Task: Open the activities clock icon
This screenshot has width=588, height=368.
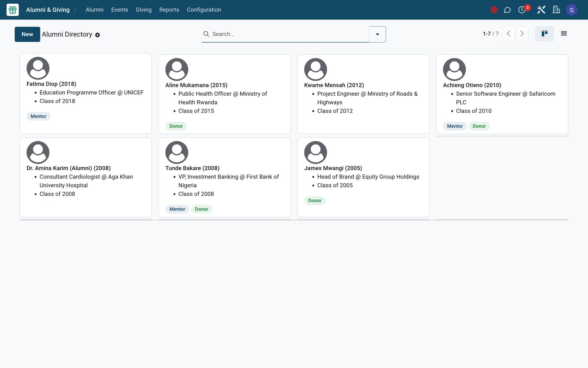Action: pyautogui.click(x=522, y=10)
